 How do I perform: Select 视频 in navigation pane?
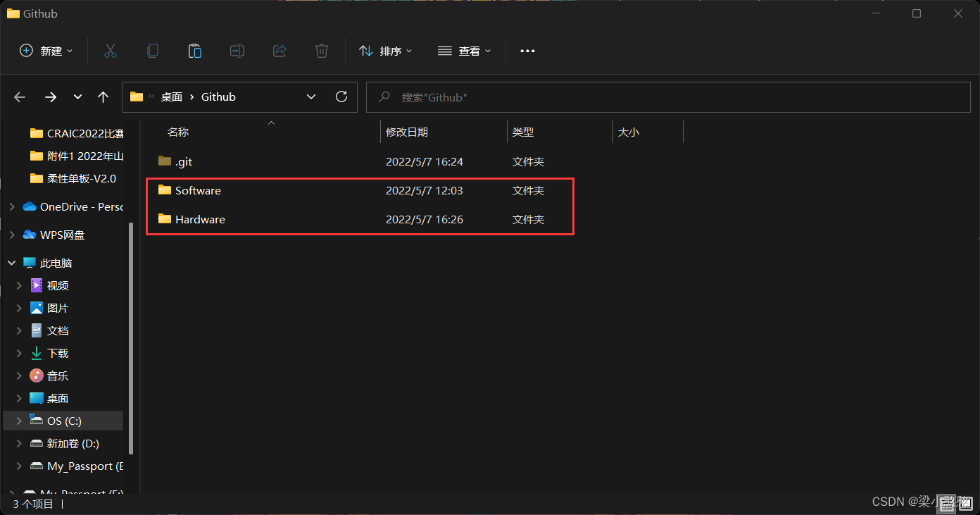pyautogui.click(x=49, y=285)
